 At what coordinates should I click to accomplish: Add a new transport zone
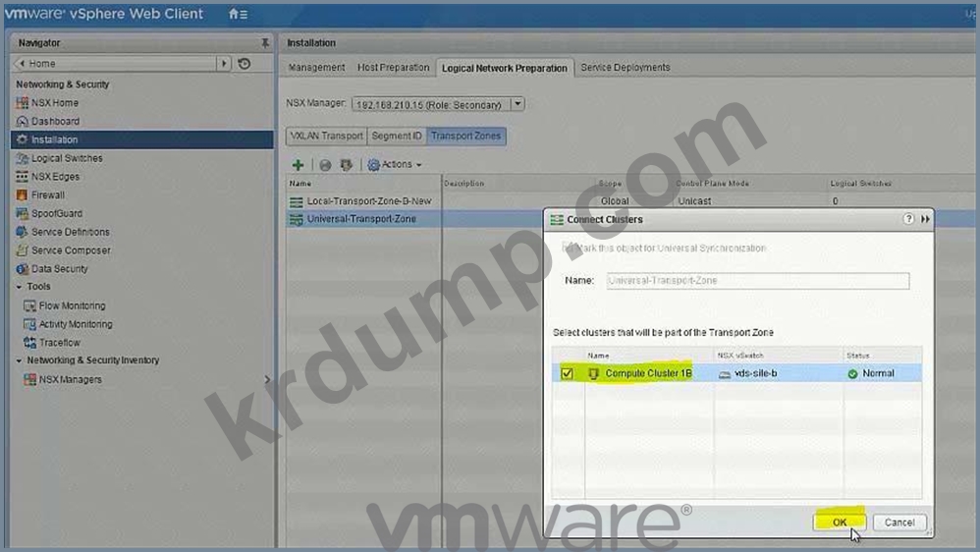coord(299,164)
